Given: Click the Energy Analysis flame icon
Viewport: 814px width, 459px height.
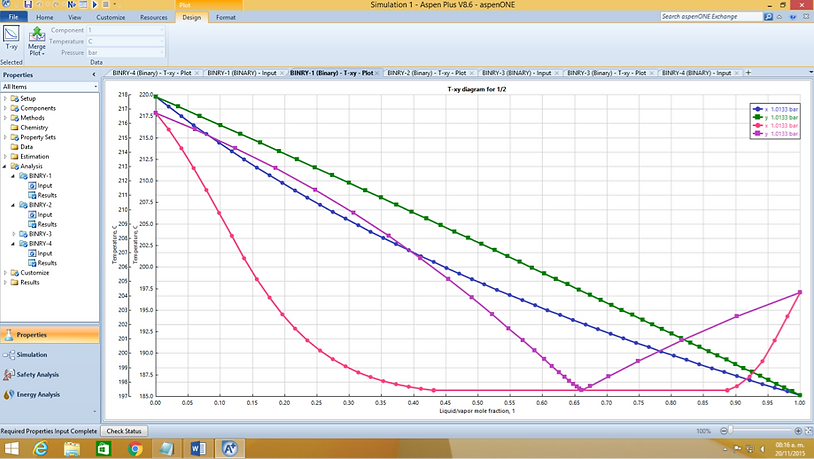Looking at the screenshot, I should [8, 395].
